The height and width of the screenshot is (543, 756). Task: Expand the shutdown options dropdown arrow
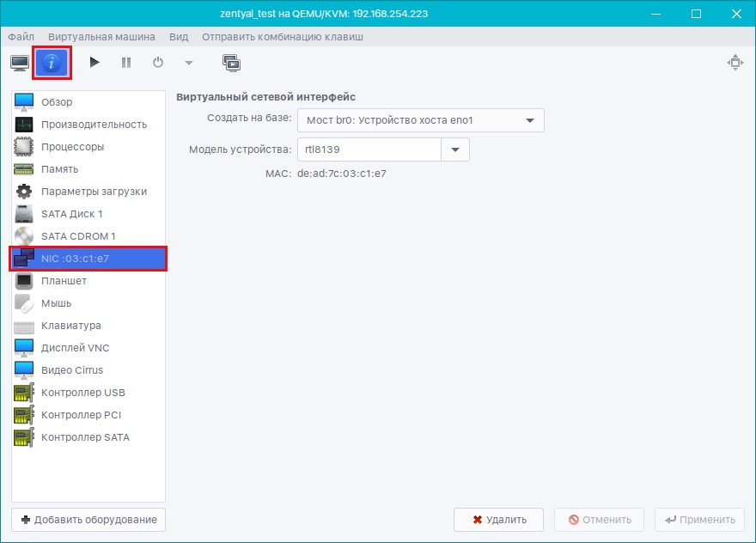188,63
